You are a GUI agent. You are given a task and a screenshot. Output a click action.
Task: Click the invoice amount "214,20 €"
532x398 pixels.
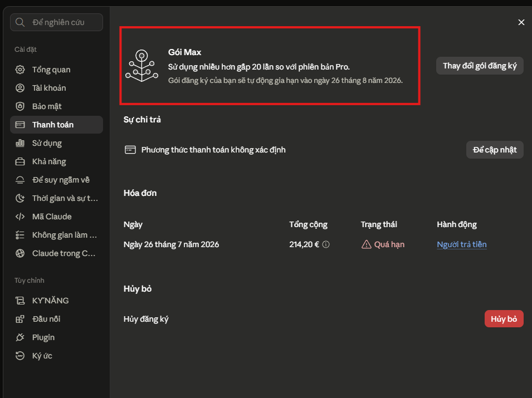[x=304, y=244]
